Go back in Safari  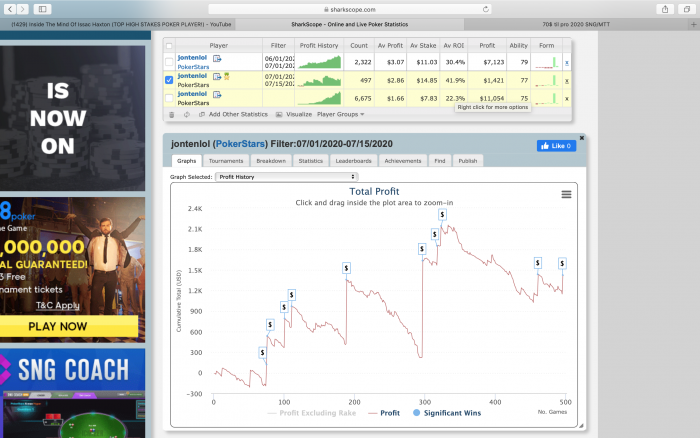[x=10, y=9]
